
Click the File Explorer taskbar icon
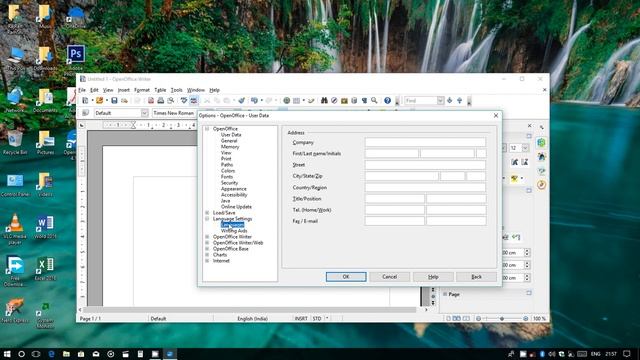coord(66,353)
